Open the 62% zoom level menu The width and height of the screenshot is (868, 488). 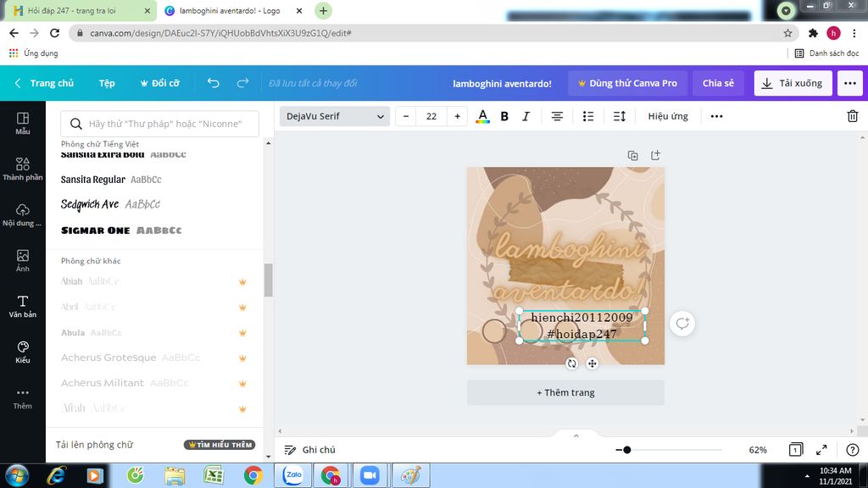point(757,450)
